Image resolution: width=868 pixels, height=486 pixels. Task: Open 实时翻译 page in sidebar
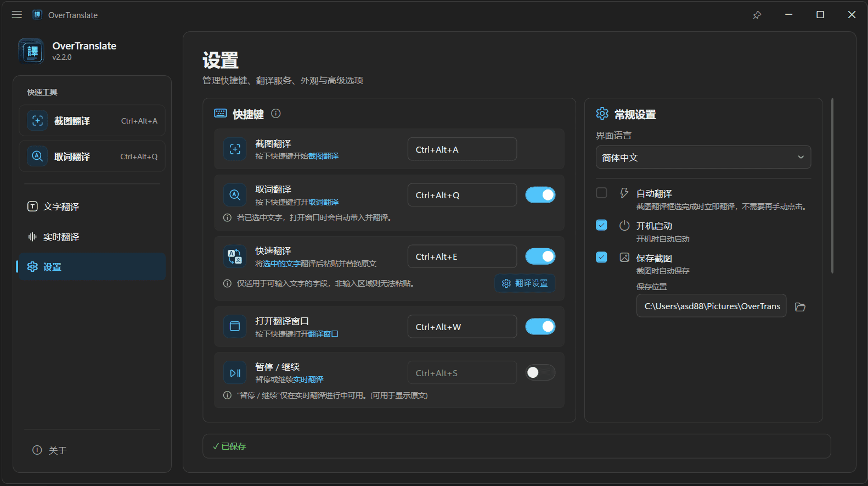92,237
